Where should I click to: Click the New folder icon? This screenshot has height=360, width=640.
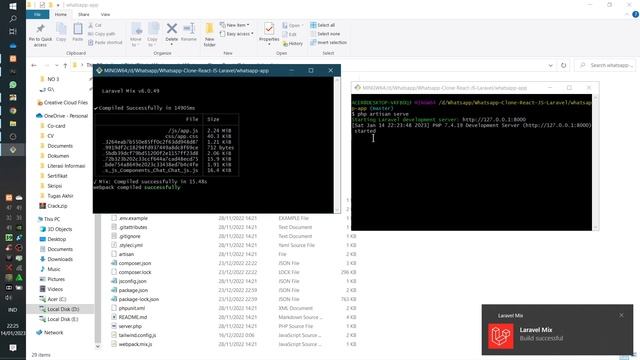(209, 29)
